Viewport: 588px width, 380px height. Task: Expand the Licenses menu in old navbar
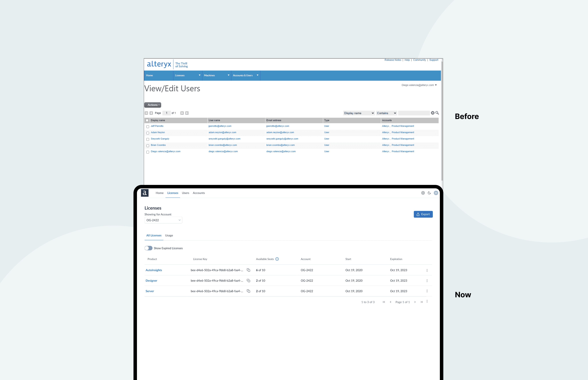click(187, 76)
